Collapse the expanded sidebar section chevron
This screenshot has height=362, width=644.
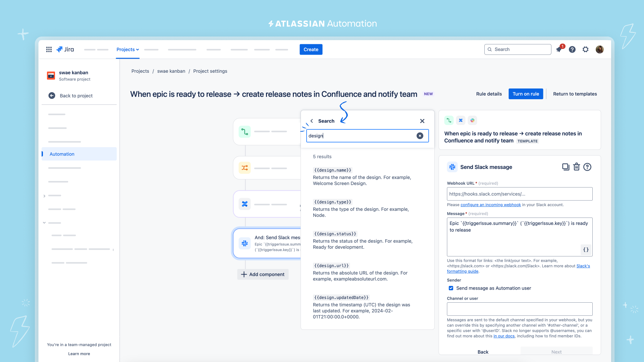point(45,223)
